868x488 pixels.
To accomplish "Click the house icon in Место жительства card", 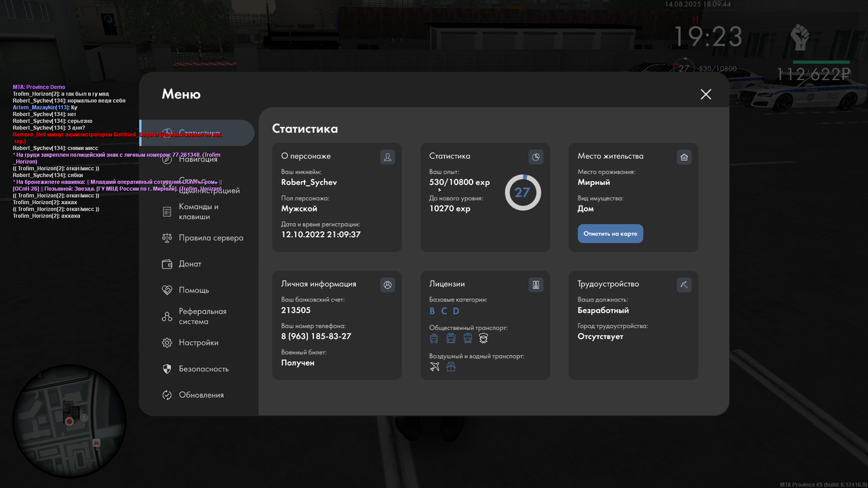I will point(684,157).
